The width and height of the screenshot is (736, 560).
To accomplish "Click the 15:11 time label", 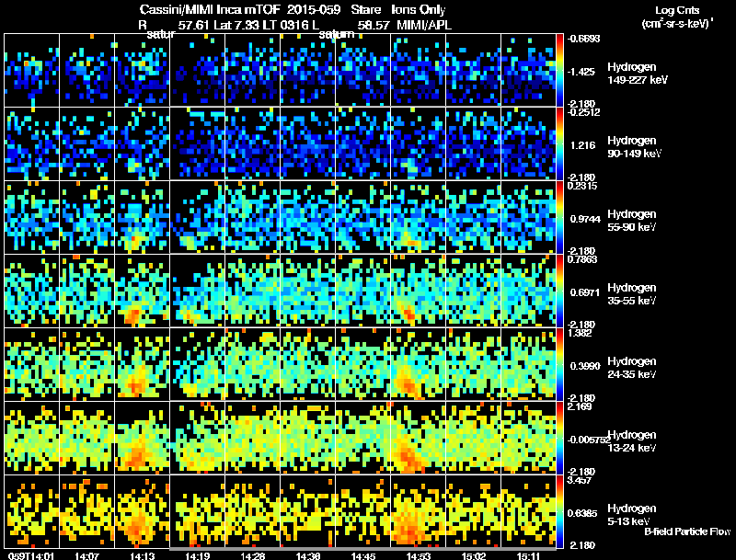I will [528, 556].
